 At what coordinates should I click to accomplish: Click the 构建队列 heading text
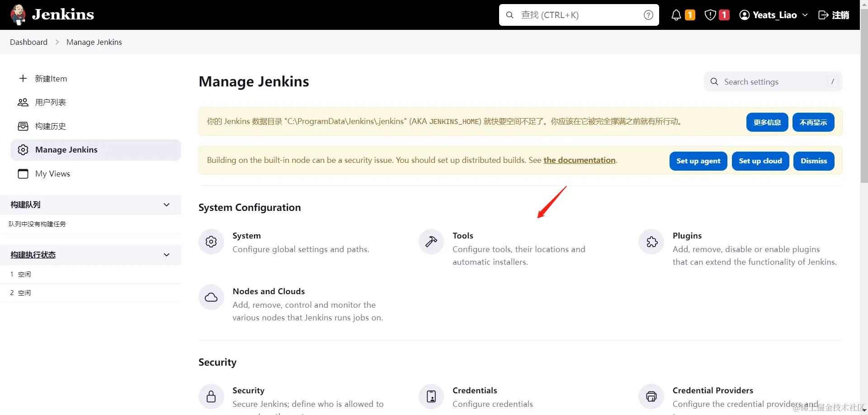pos(25,205)
